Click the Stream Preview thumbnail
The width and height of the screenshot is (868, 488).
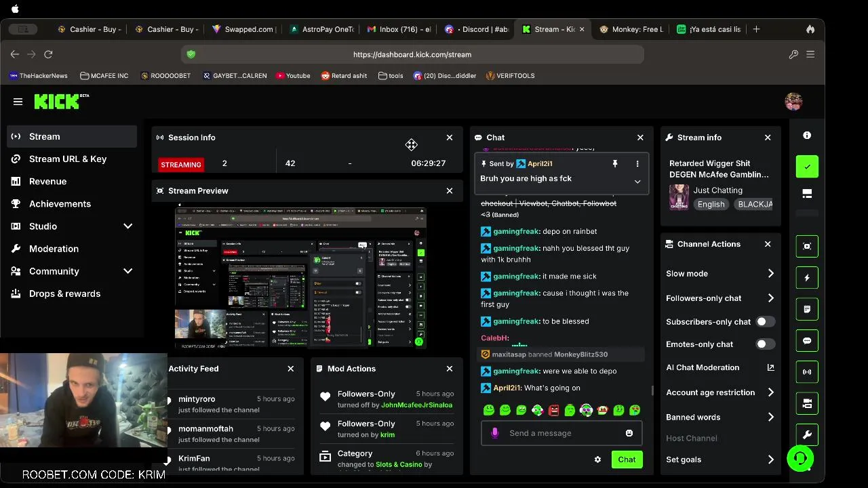[x=300, y=277]
